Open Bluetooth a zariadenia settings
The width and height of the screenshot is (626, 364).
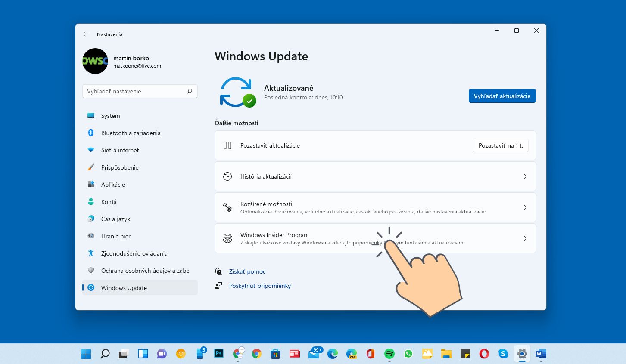pyautogui.click(x=140, y=133)
